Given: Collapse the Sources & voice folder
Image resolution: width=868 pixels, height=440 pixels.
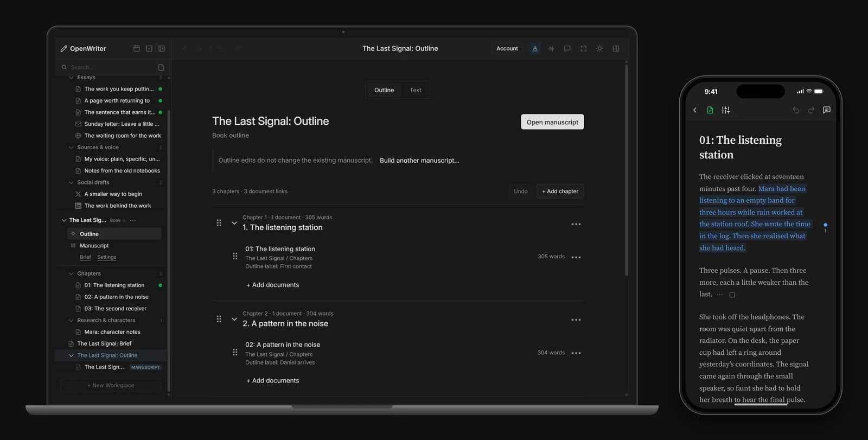Looking at the screenshot, I should [71, 148].
